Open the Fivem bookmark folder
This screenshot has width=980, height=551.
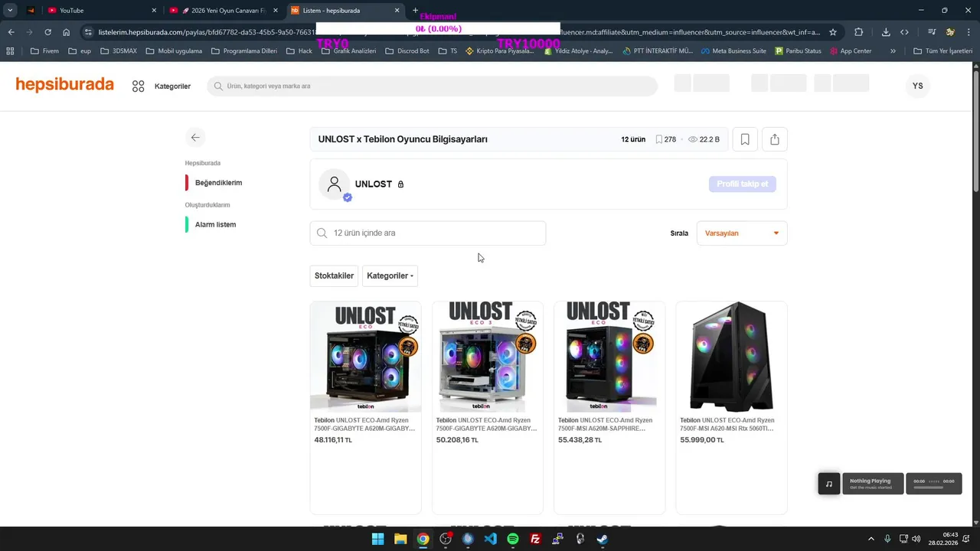click(44, 51)
